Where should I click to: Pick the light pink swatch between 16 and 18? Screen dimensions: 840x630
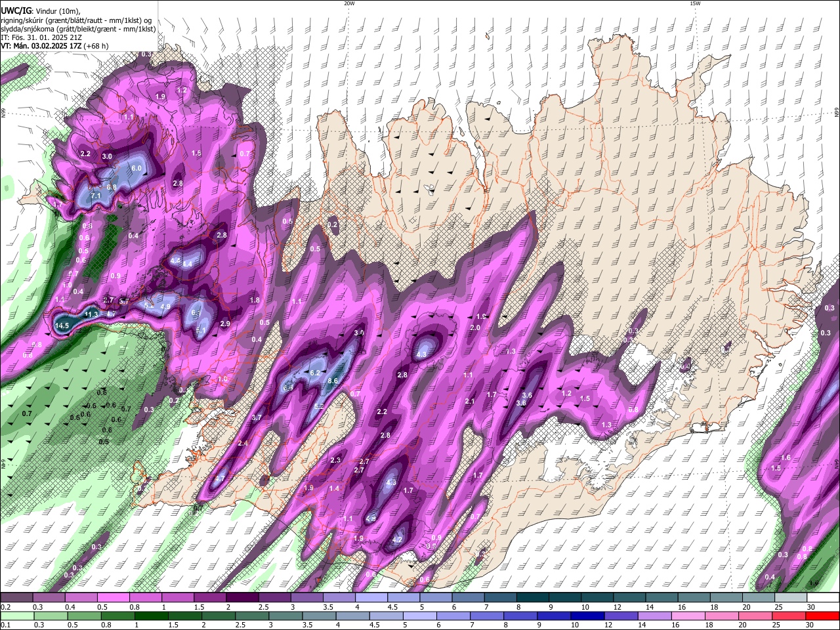click(x=687, y=615)
